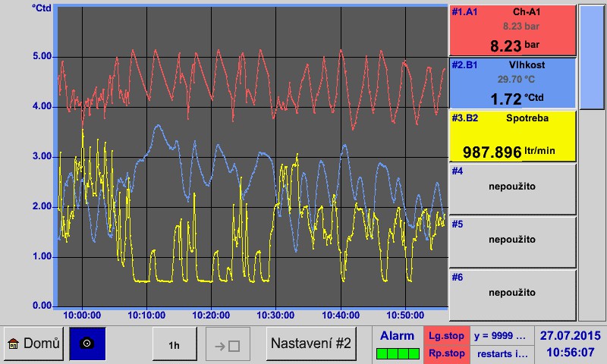Select the y = 9999 info field
The image size is (607, 364).
coord(499,335)
